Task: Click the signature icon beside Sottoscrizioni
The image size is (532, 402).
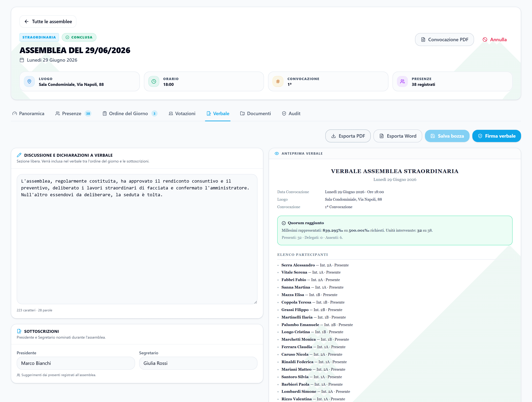Action: click(x=19, y=331)
